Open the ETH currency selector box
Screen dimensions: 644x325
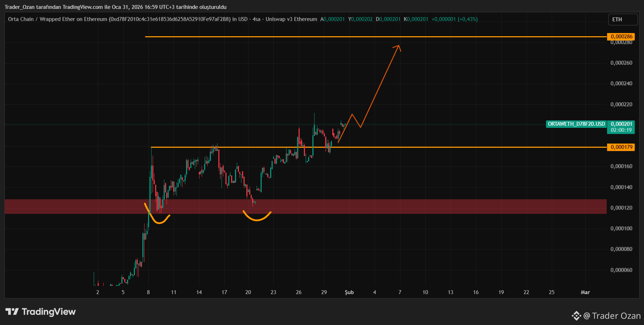click(623, 20)
